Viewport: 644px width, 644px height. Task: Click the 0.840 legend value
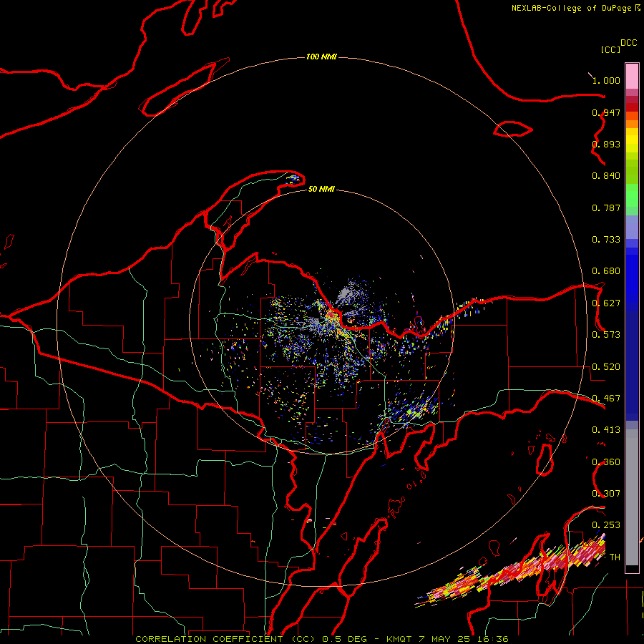(606, 176)
